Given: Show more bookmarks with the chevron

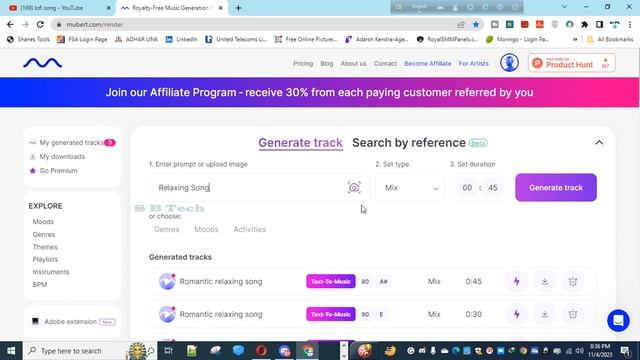Looking at the screenshot, I should click(x=575, y=40).
